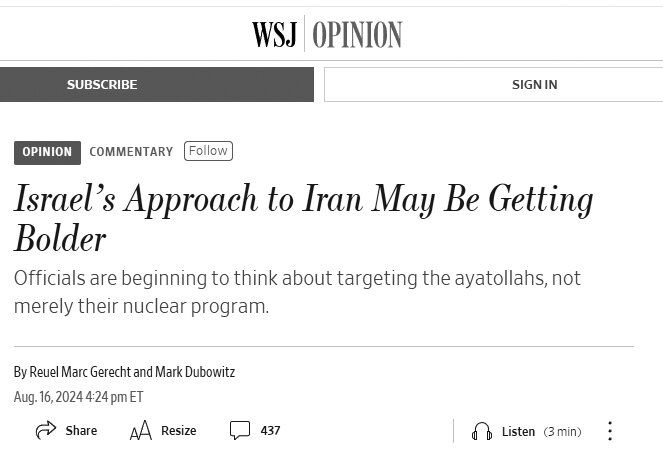Click the Aug. 16, 2024 publication timestamp

tap(78, 397)
